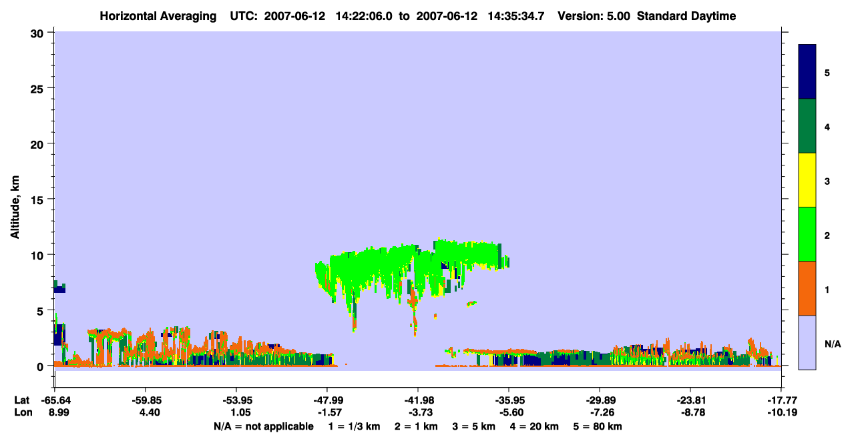Screen dimensions: 868x445
Task: Click the latitude value -53.95
Action: coord(236,400)
